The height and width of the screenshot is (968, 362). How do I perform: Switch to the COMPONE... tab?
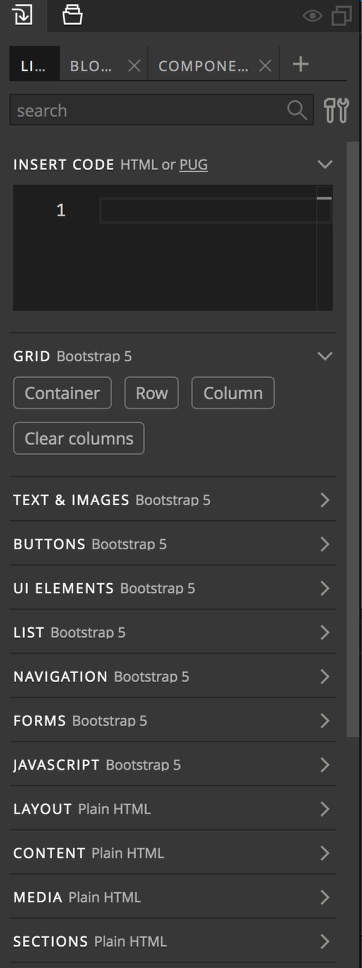pyautogui.click(x=203, y=66)
